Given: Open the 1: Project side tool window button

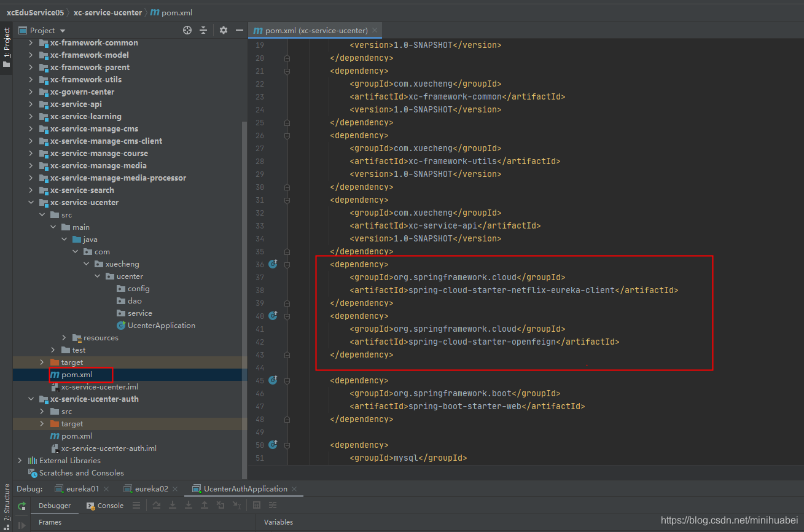Looking at the screenshot, I should click(x=7, y=48).
